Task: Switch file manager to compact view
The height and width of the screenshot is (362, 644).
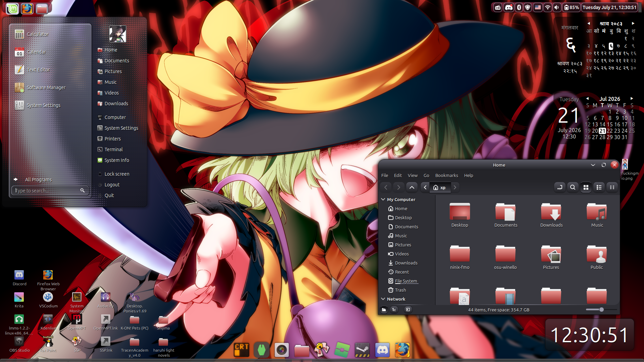Action: [x=612, y=187]
